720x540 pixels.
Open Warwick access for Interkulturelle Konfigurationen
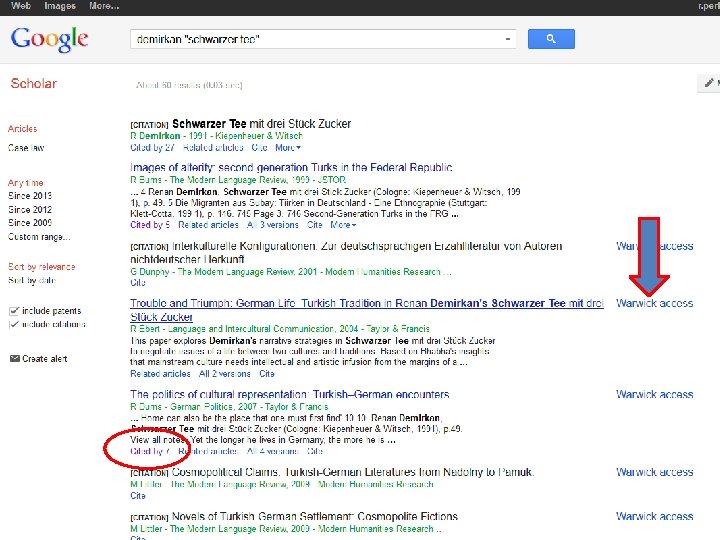click(x=654, y=246)
